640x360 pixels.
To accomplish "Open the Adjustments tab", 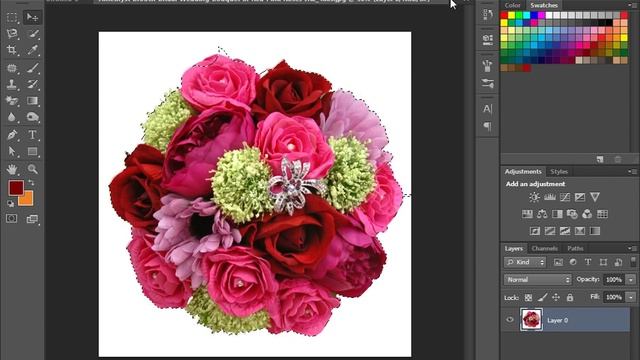I will click(522, 171).
